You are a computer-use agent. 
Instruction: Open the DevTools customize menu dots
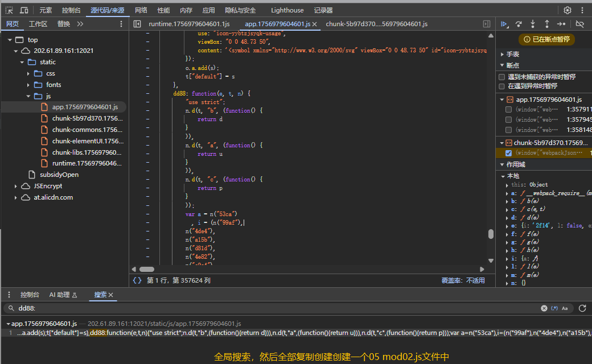pos(582,10)
